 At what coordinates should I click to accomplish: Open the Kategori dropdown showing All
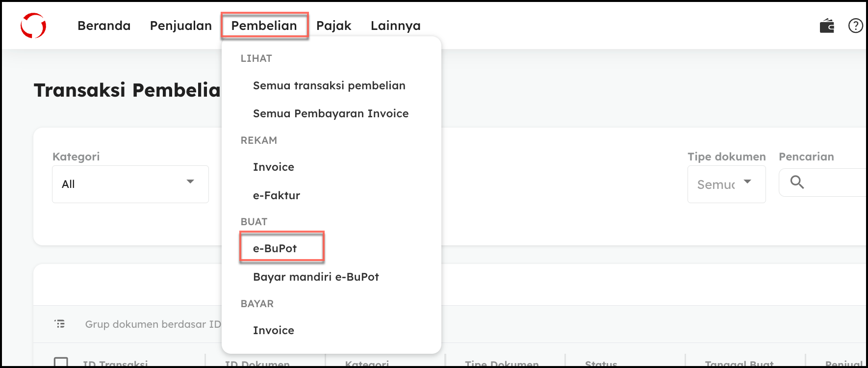point(130,184)
